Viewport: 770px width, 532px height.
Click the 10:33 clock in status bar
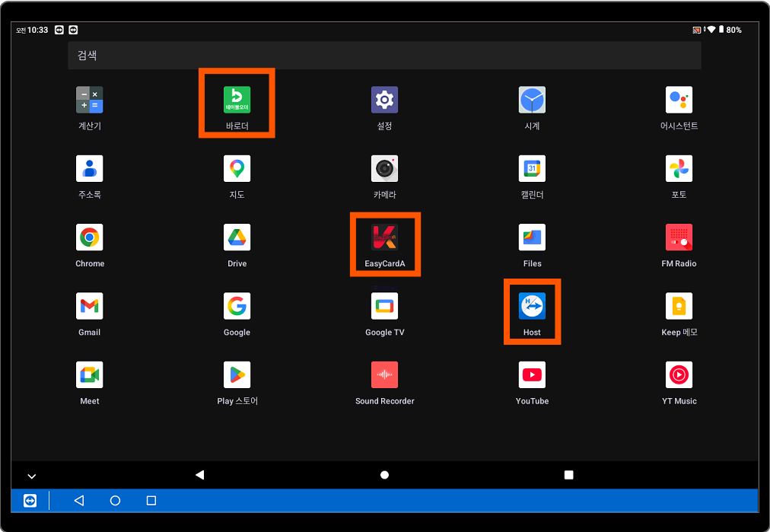pyautogui.click(x=37, y=30)
